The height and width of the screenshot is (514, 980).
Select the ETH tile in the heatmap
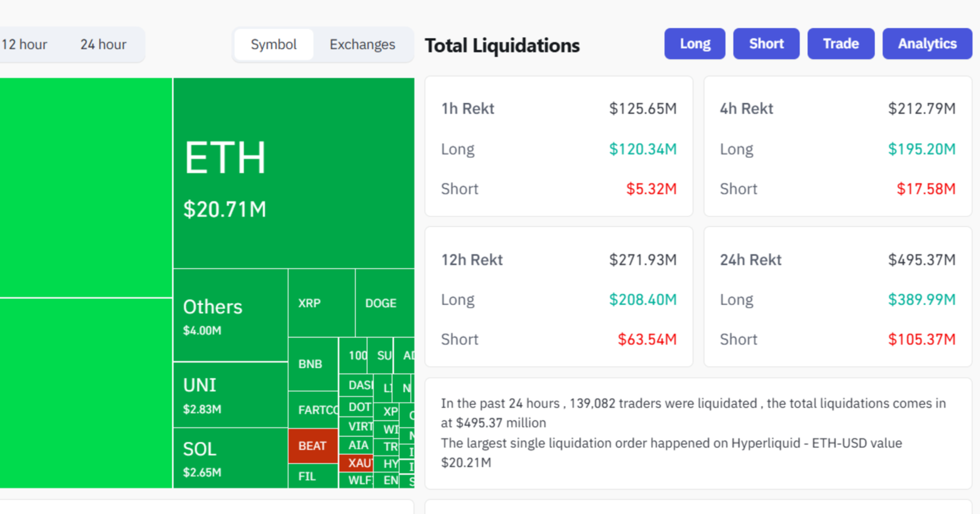[x=293, y=171]
